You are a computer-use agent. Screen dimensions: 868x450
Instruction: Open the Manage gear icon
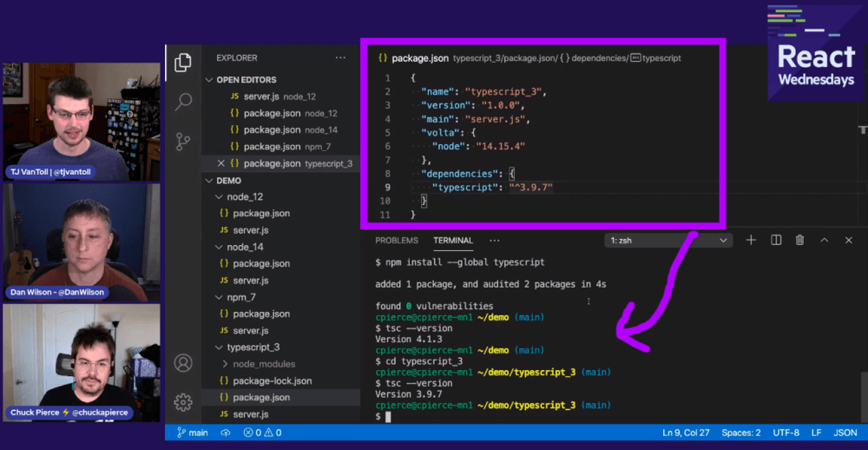click(x=182, y=402)
